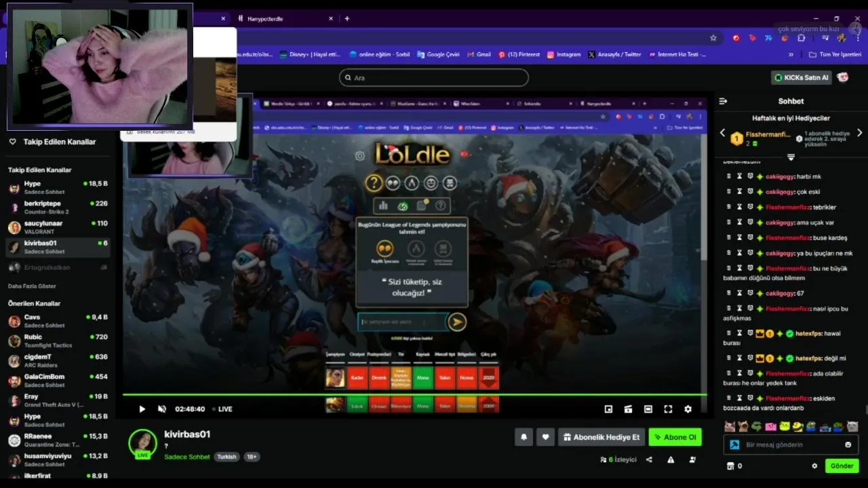This screenshot has width=868, height=488.
Task: Show the previous weekly gifter
Action: (722, 134)
